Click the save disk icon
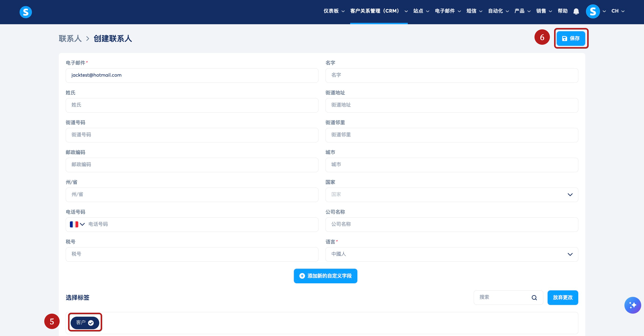This screenshot has height=336, width=644. point(565,38)
